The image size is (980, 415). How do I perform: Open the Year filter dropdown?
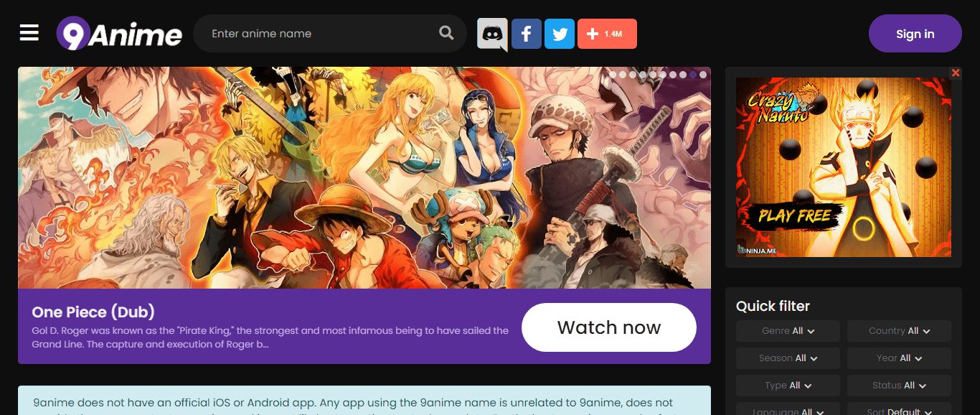coord(899,358)
